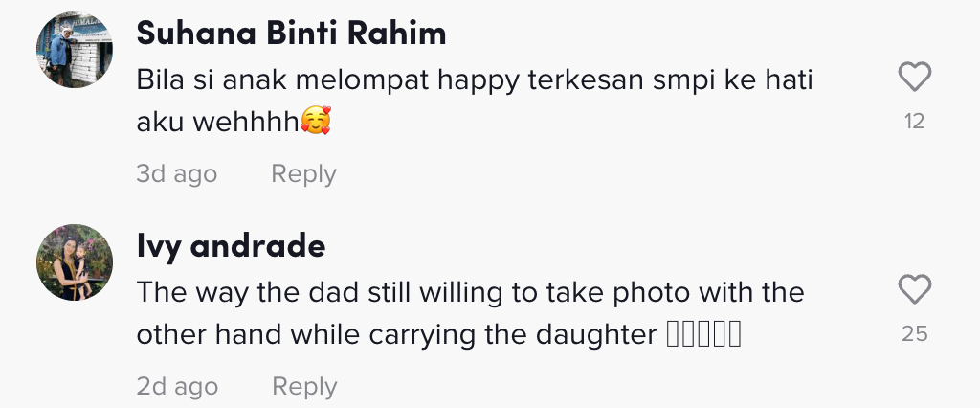
Task: Reply to Suhana Binti Rahim's comment
Action: point(303,174)
